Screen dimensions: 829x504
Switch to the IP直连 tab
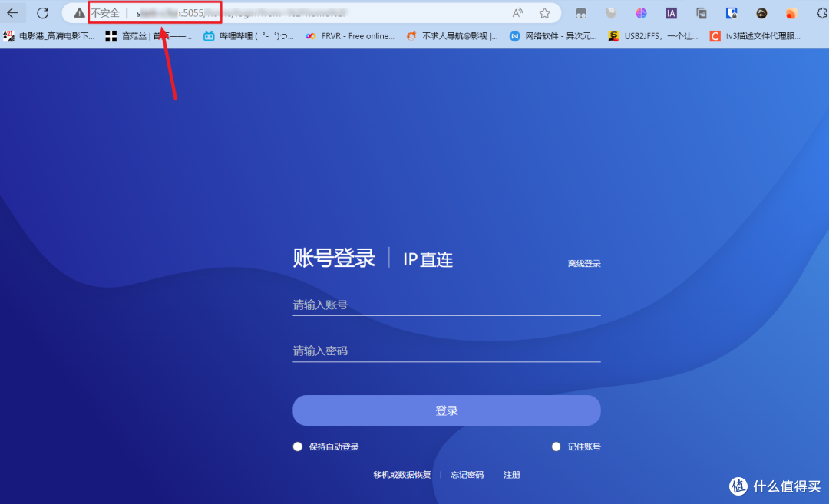point(428,259)
